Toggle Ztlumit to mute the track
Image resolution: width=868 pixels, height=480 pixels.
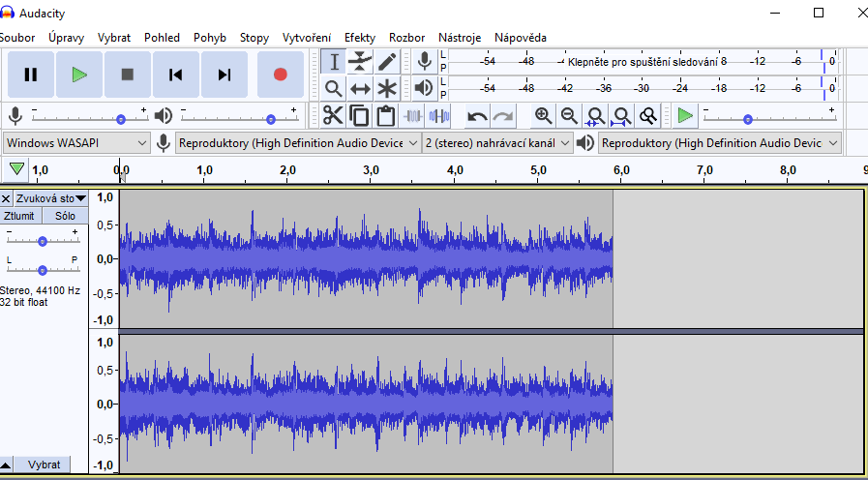click(19, 216)
